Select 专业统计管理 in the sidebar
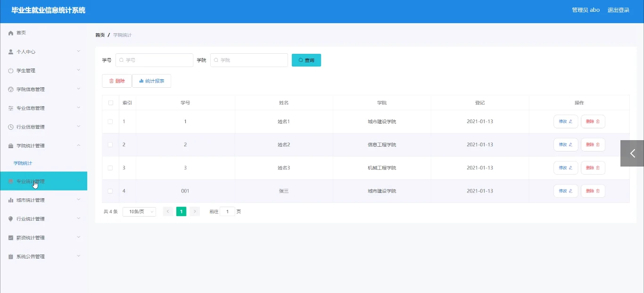The width and height of the screenshot is (644, 293). coord(43,181)
